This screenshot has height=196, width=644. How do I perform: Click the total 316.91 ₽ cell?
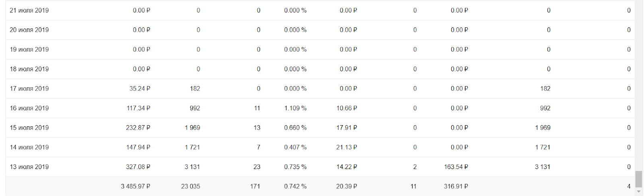[456, 186]
